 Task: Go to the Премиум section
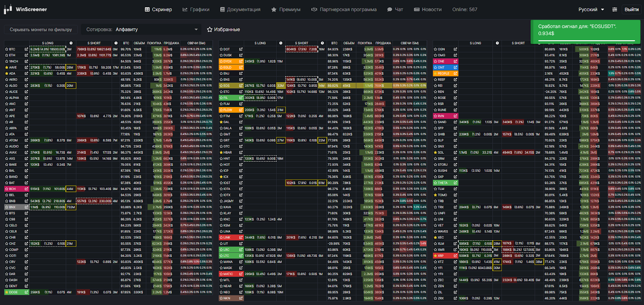(286, 9)
